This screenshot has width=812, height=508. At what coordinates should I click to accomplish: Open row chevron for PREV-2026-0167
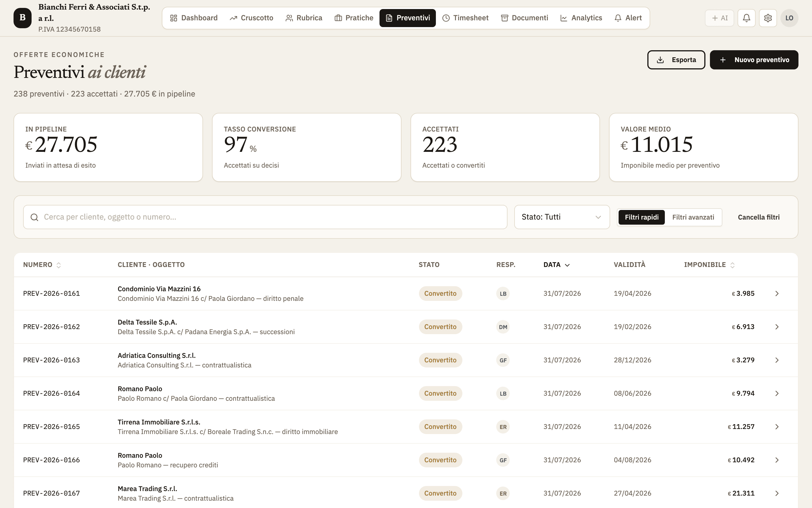(777, 493)
